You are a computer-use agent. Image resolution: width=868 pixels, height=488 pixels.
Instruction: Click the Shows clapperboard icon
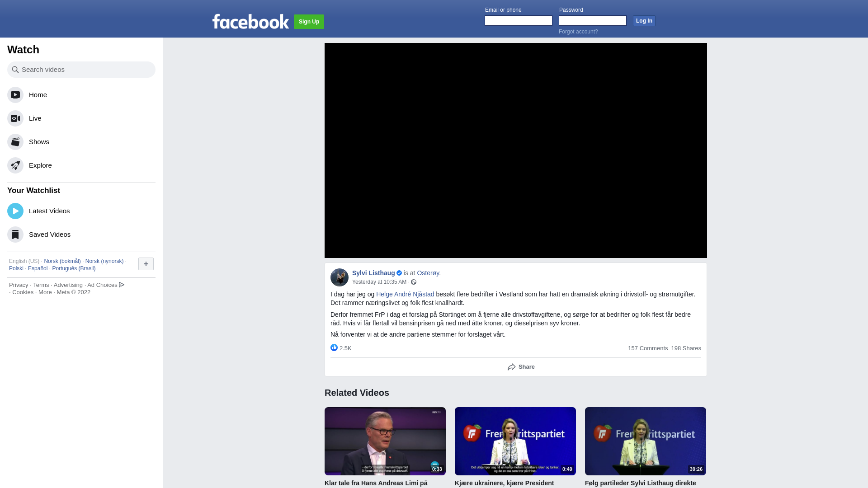(15, 142)
